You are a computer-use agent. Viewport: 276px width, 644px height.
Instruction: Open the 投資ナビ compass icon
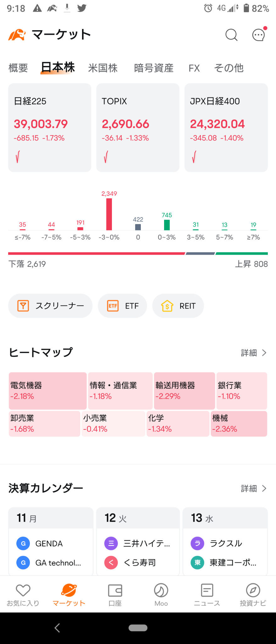click(253, 590)
